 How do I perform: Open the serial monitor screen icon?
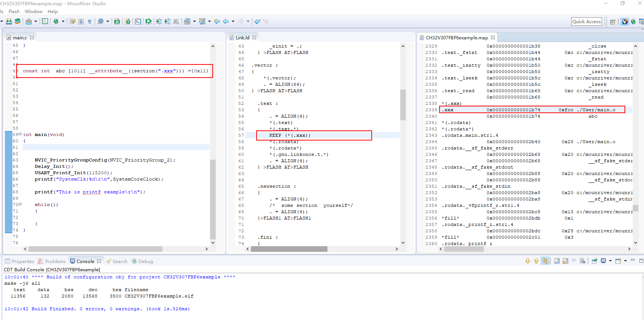point(45,21)
